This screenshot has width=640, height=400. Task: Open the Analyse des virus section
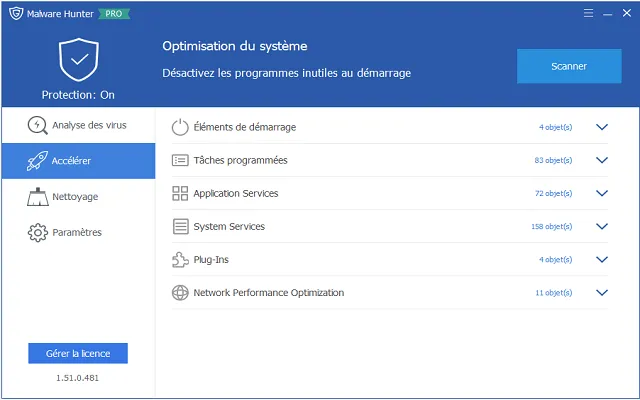pyautogui.click(x=78, y=125)
